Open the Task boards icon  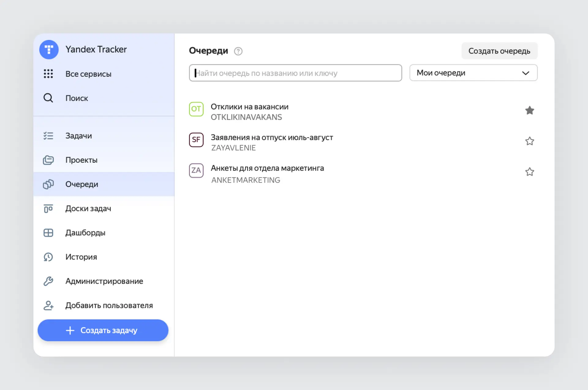point(48,209)
